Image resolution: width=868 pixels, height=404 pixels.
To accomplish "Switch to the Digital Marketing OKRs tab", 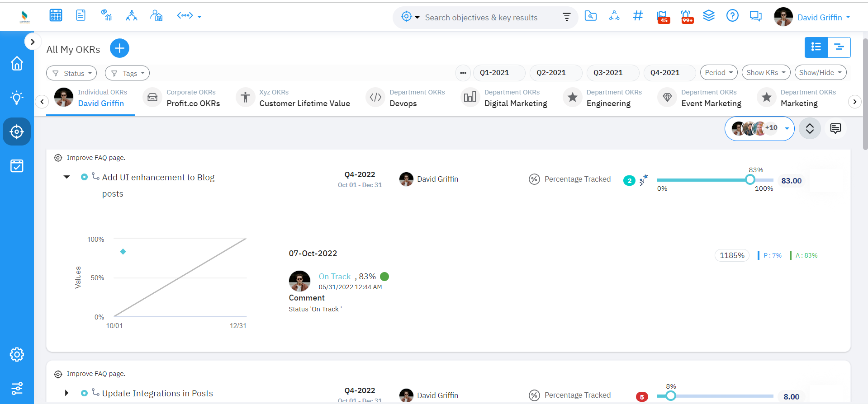I will 515,103.
